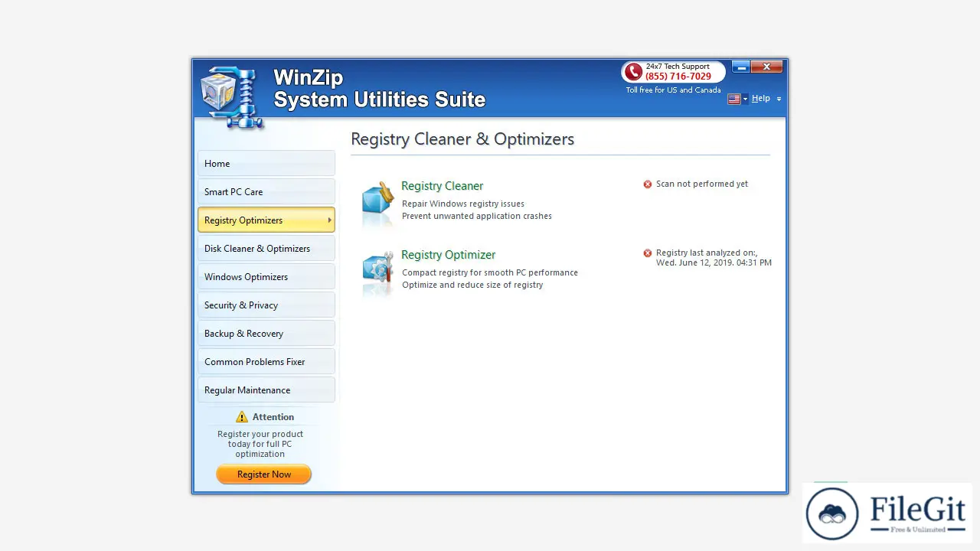Click the 'Registry Cleaner & Optimizers' heading
The height and width of the screenshot is (551, 980).
coord(462,139)
